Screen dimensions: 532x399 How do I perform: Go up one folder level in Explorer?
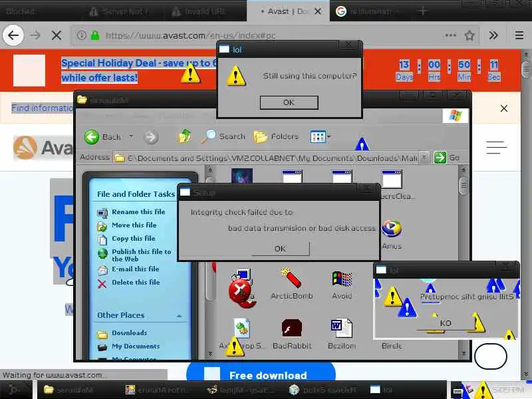click(184, 136)
